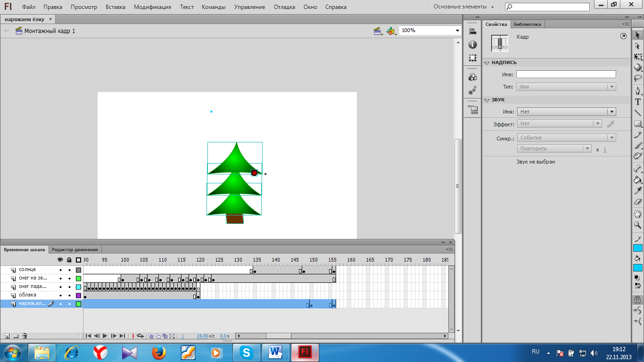
Task: Open the Повторить dropdown
Action: coord(554,148)
